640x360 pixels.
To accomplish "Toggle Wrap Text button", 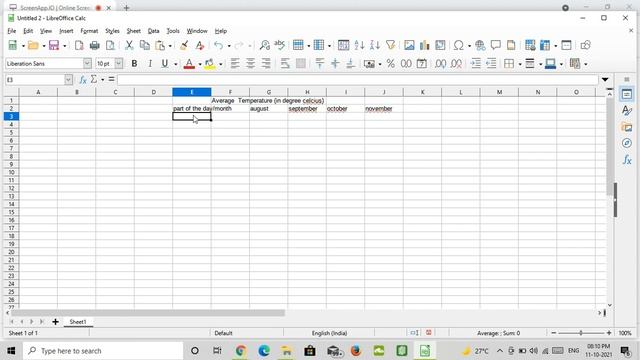I will click(285, 64).
